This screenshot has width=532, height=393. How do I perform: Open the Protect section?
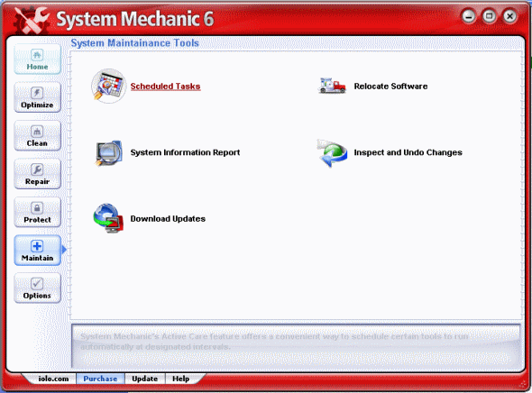pos(37,212)
